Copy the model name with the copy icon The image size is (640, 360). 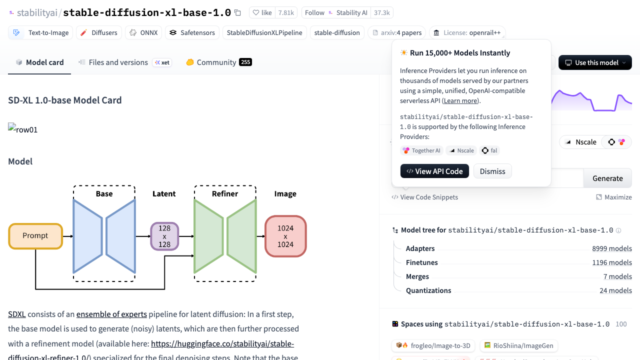[x=238, y=13]
